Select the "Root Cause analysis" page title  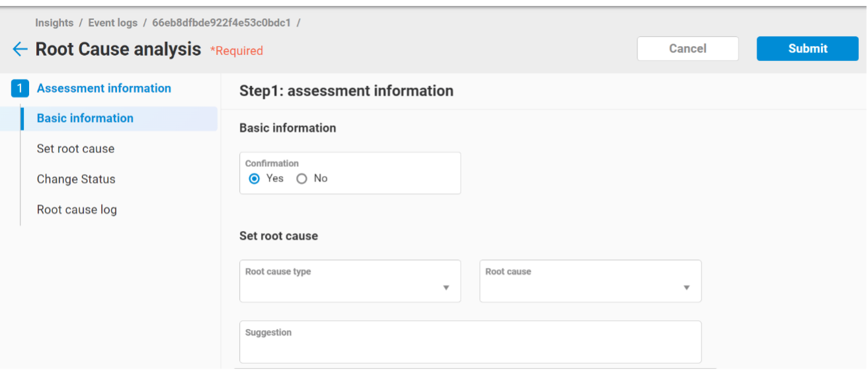(x=118, y=49)
